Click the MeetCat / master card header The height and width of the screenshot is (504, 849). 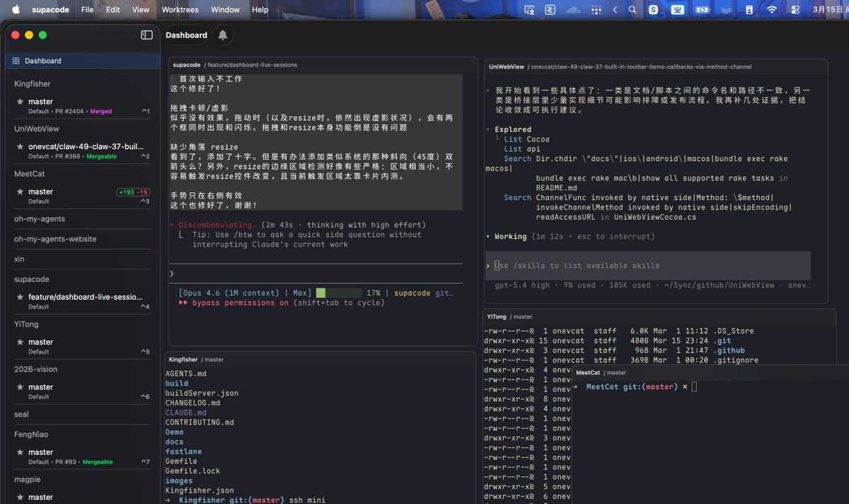click(x=710, y=373)
